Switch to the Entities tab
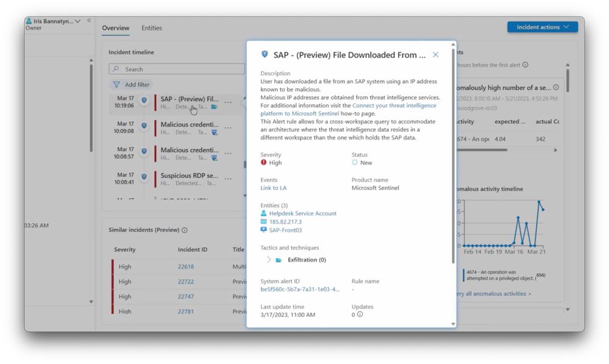Viewport: 609px width, 364px height. coord(151,28)
